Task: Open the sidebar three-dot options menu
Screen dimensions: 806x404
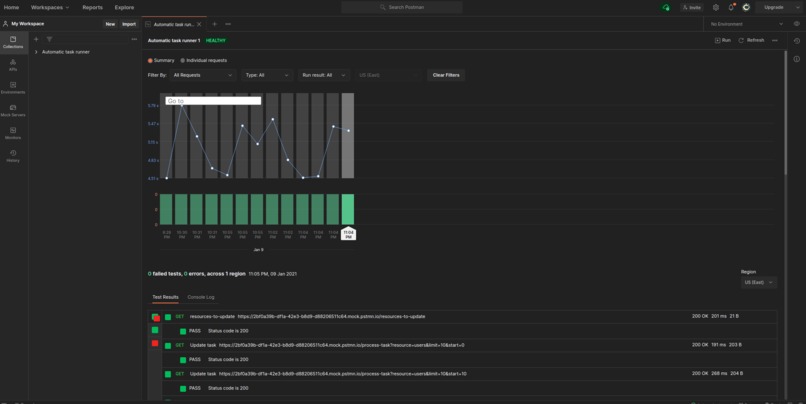Action: pyautogui.click(x=134, y=39)
